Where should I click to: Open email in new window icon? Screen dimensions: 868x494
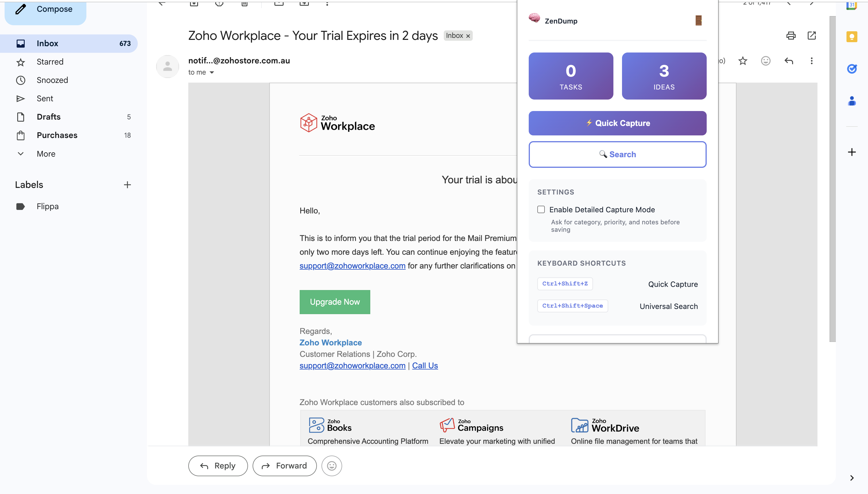pos(811,36)
